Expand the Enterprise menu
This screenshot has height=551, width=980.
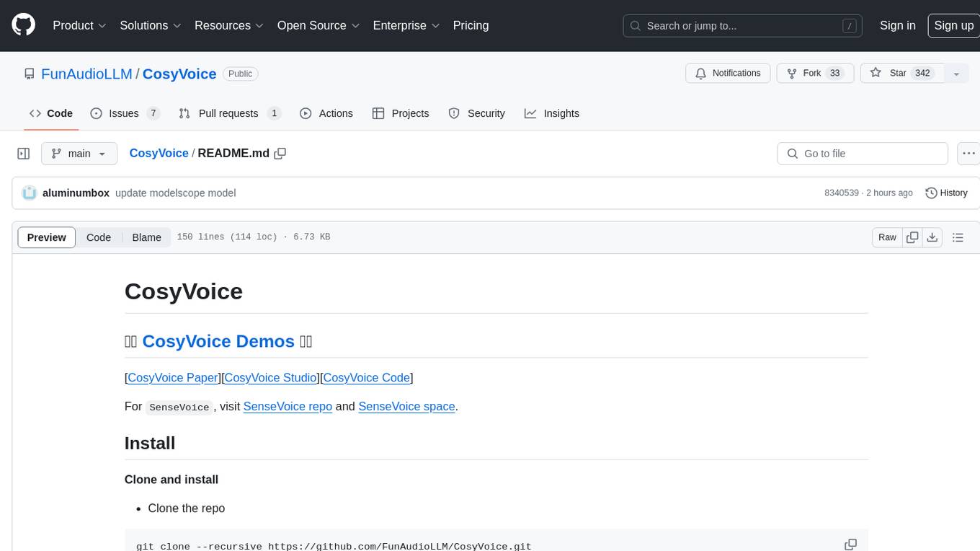pos(406,25)
